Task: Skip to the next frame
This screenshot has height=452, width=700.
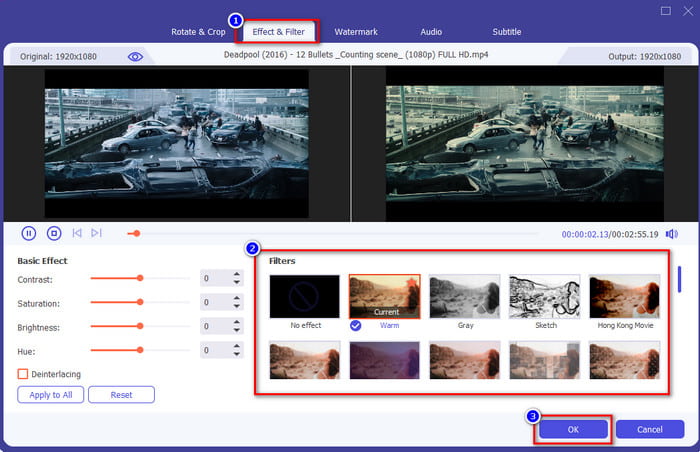Action: [96, 233]
